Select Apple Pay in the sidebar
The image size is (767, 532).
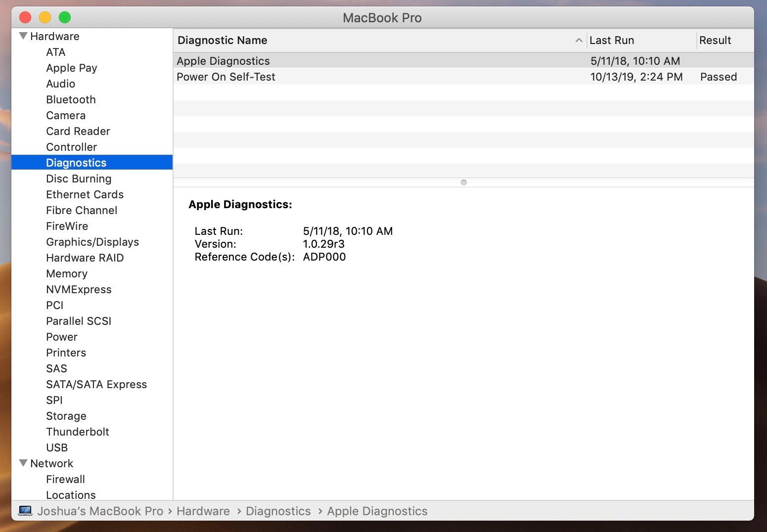[72, 68]
